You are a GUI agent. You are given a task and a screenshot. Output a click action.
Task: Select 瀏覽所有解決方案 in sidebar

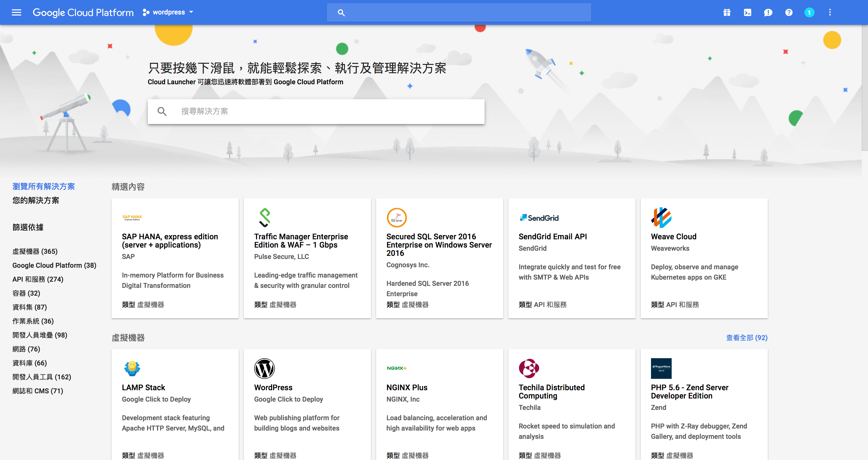click(x=43, y=186)
